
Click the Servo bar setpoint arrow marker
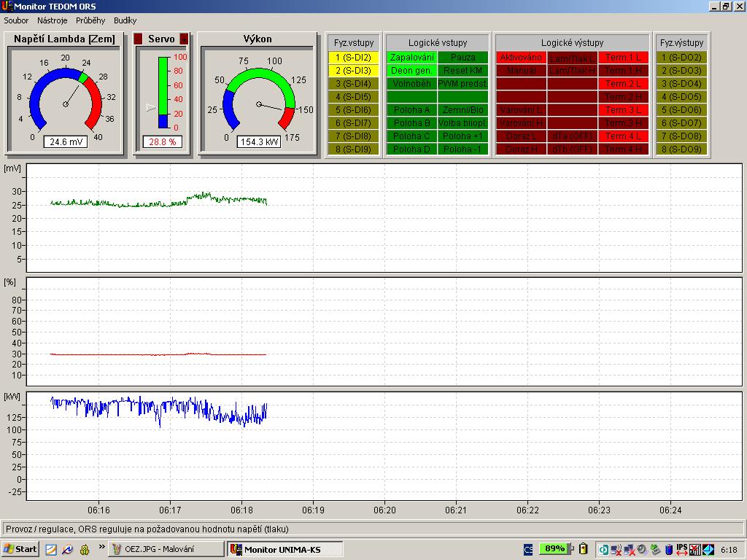pyautogui.click(x=151, y=107)
